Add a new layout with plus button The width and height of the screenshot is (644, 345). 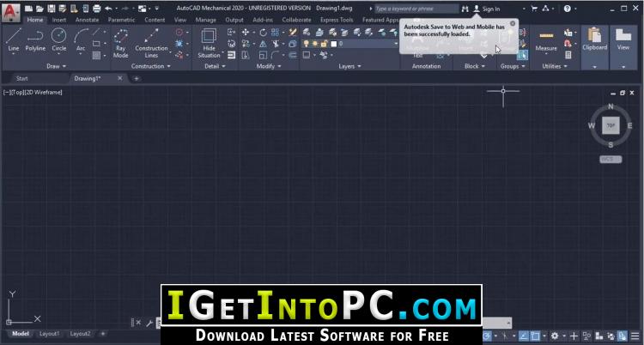(103, 334)
